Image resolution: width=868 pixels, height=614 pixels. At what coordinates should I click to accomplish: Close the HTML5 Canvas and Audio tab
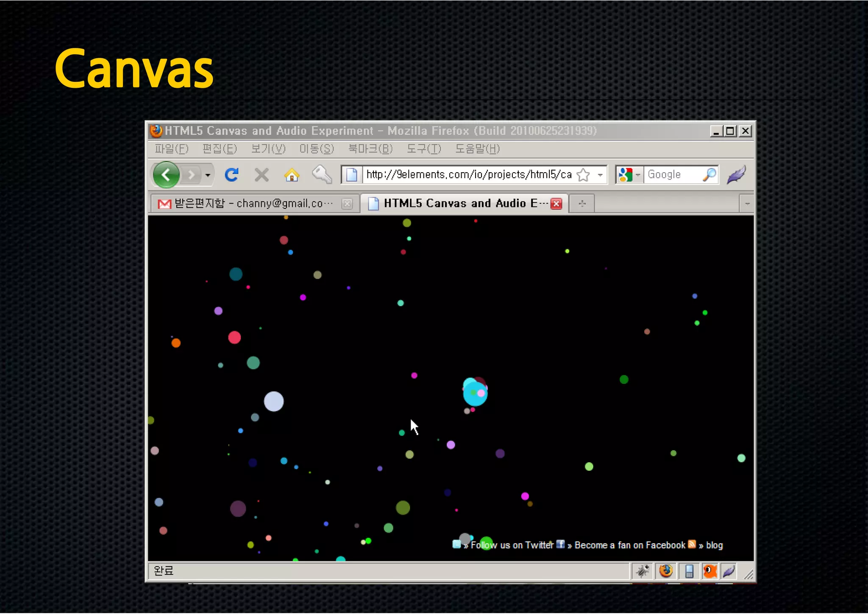556,204
